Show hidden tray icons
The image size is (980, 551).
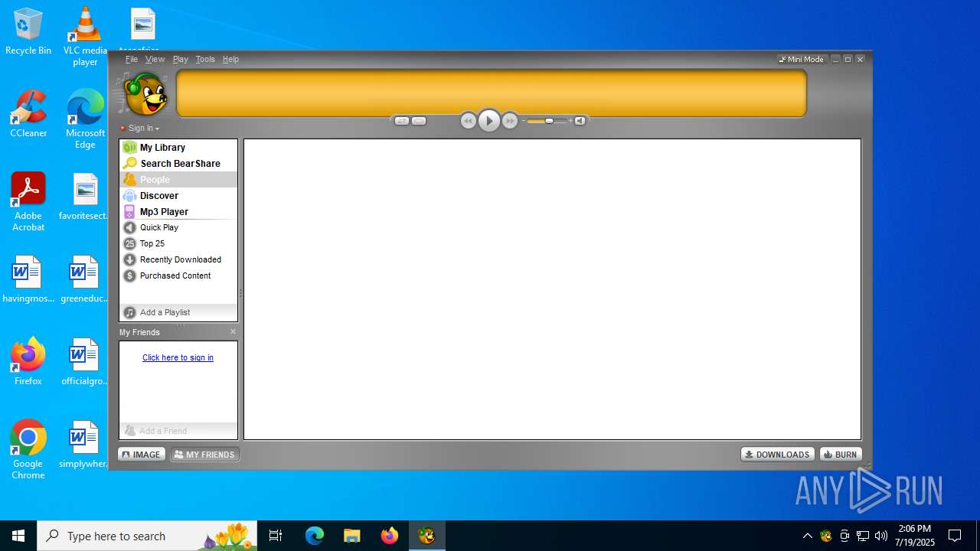coord(807,536)
